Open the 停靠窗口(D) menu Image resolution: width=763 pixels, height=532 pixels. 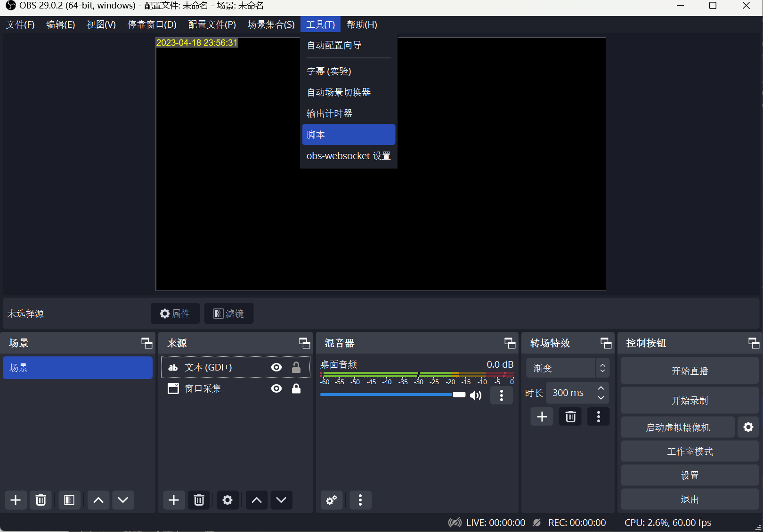tap(152, 24)
